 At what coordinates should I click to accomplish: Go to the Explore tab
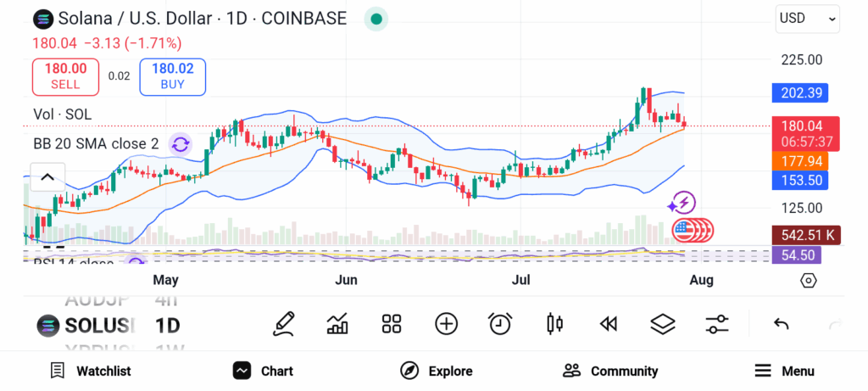437,371
